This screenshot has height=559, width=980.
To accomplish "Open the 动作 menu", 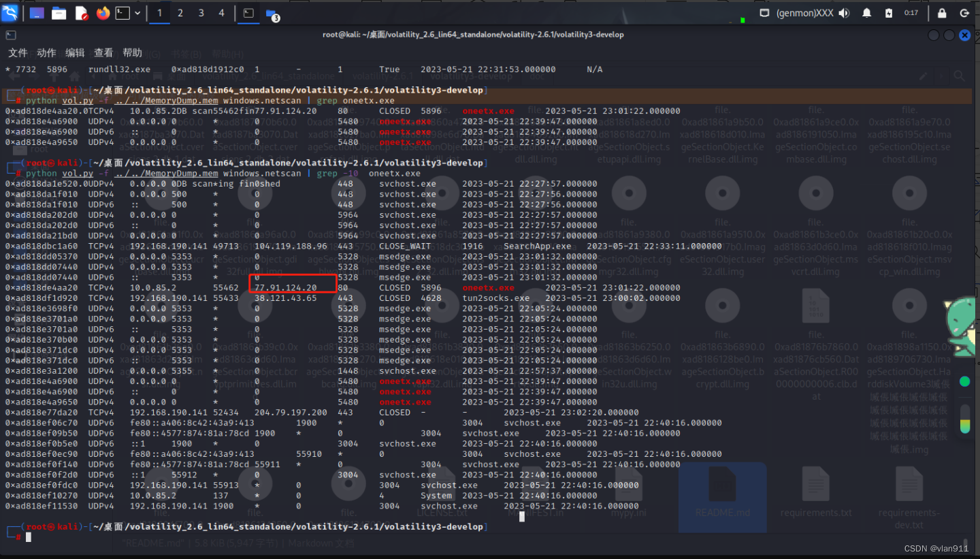I will 46,52.
